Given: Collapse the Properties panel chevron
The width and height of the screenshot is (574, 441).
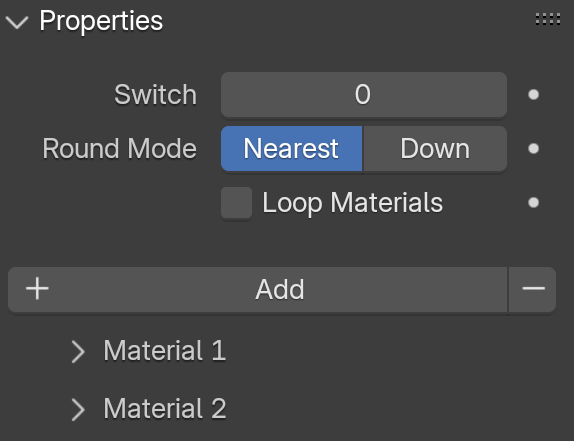Looking at the screenshot, I should point(17,22).
